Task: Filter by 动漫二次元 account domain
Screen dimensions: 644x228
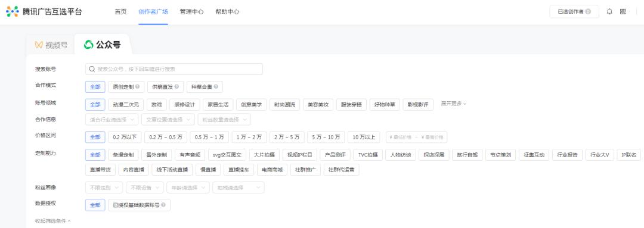Action: click(126, 105)
